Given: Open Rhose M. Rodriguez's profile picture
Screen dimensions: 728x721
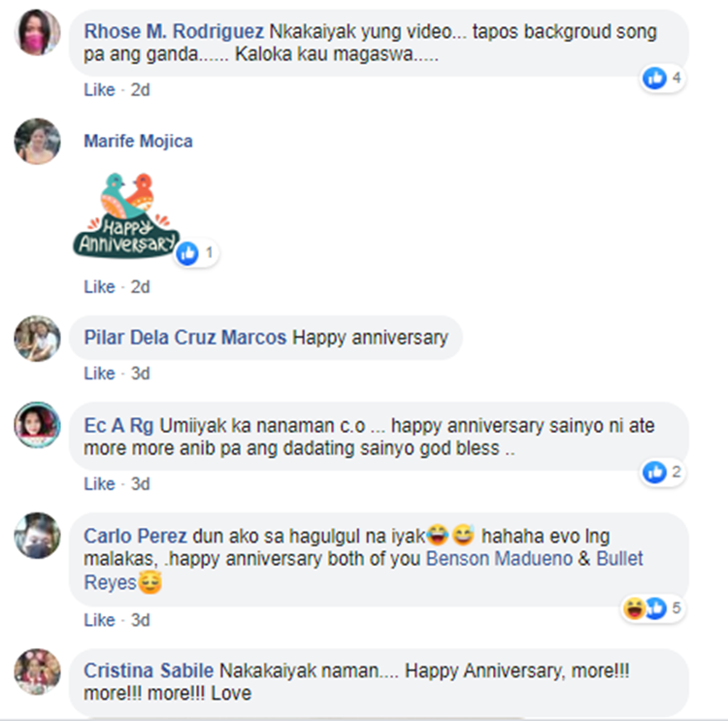Looking at the screenshot, I should [38, 32].
